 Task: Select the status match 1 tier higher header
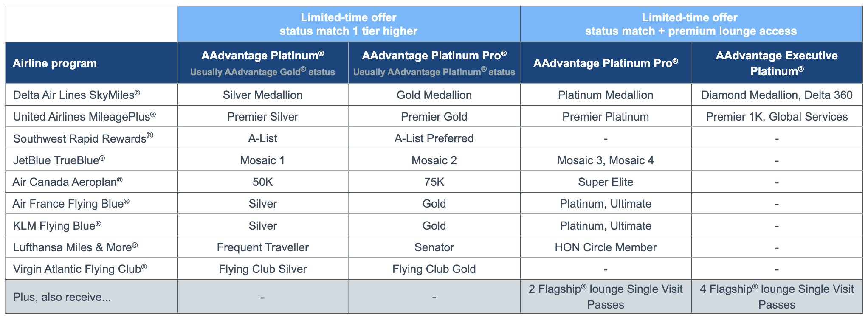pos(348,24)
